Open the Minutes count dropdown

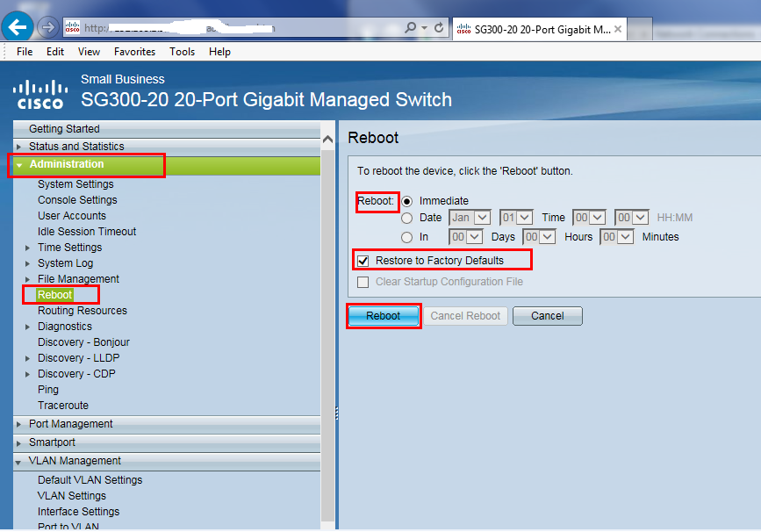point(617,237)
